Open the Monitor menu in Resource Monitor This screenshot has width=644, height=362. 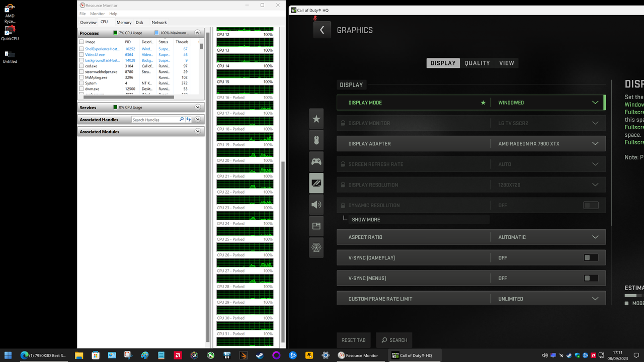point(97,14)
